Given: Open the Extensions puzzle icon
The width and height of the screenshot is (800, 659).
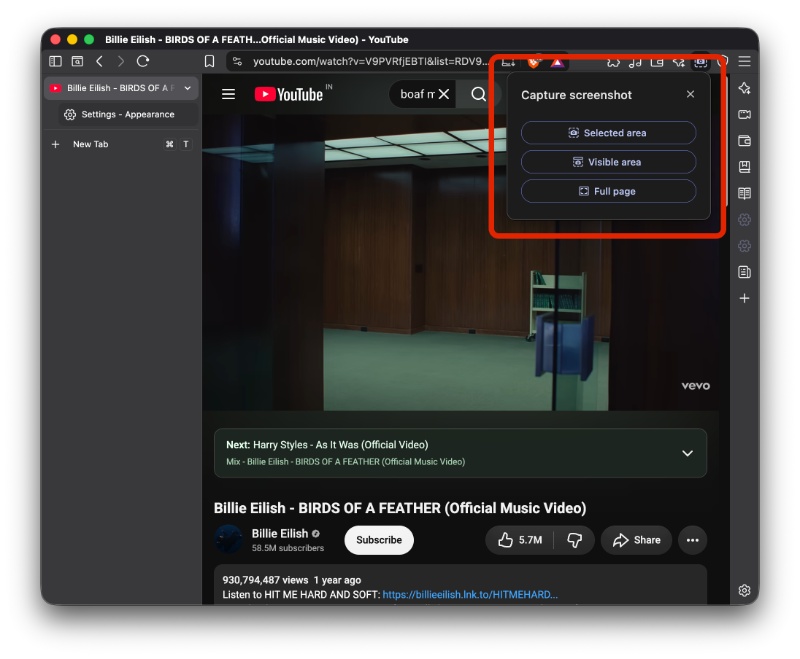Looking at the screenshot, I should 613,62.
